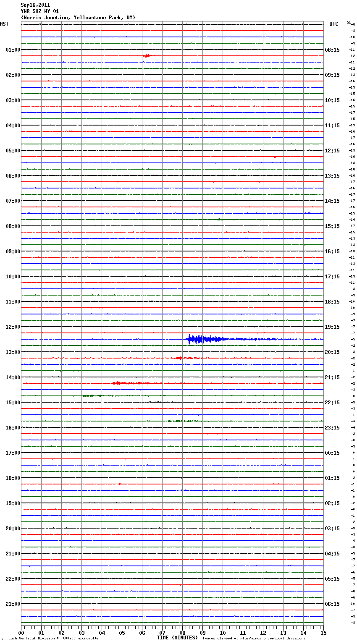The image size is (357, 644).
Task: Click minute 15 on the bottom axis
Action: pos(323,633)
